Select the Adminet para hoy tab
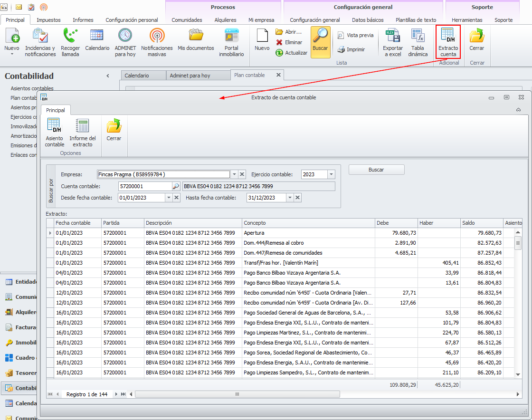 point(190,76)
